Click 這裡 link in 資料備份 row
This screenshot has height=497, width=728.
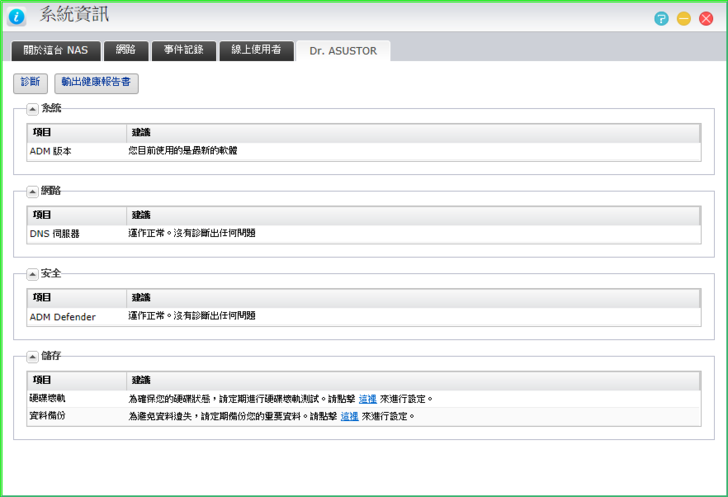tap(349, 416)
